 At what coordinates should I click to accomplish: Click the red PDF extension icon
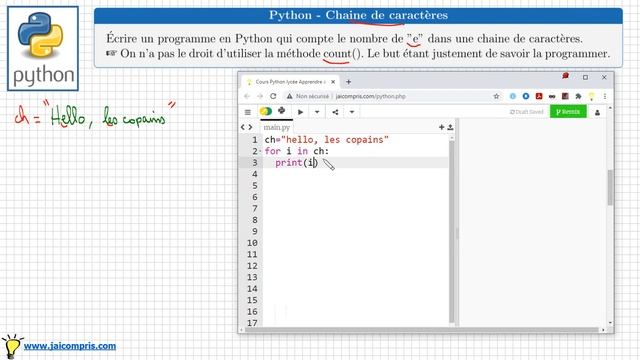[539, 96]
